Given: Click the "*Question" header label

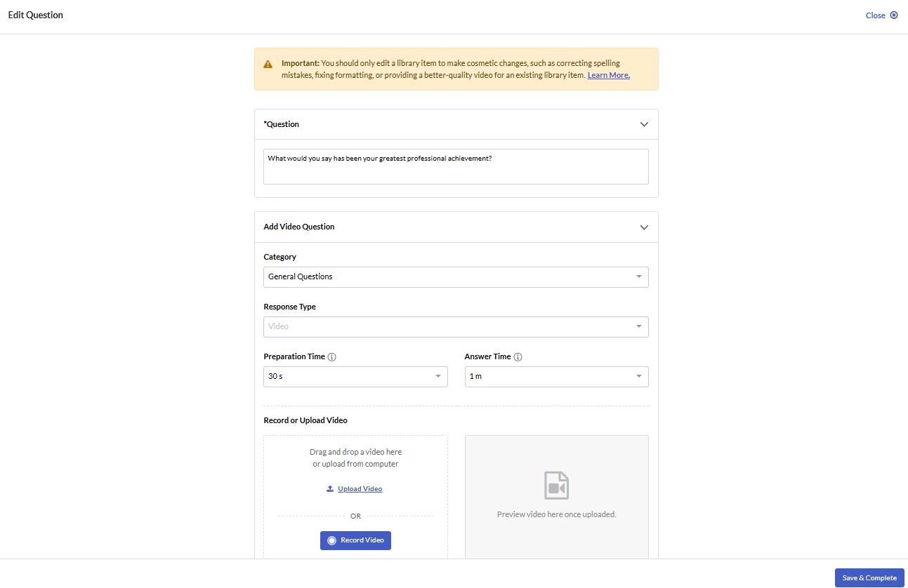Looking at the screenshot, I should pos(282,125).
